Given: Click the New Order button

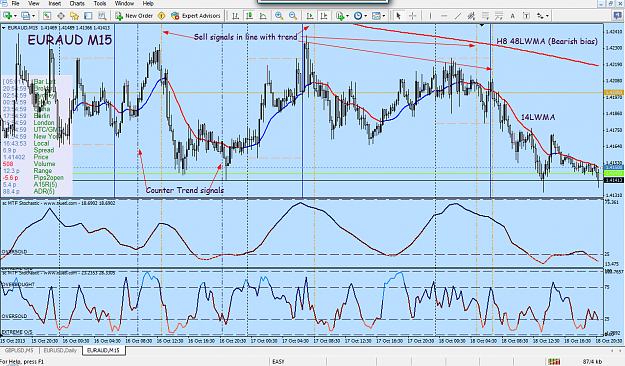Looking at the screenshot, I should [x=134, y=16].
